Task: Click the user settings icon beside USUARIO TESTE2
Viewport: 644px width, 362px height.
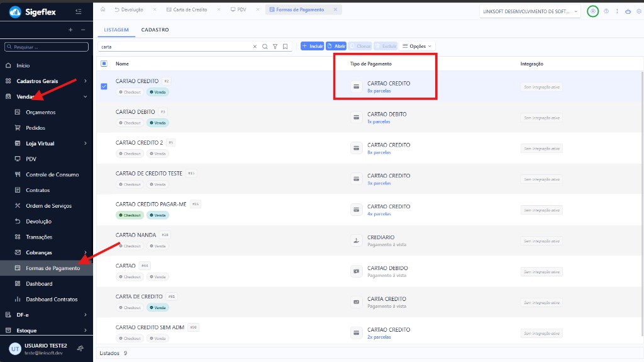Action: coord(80,348)
